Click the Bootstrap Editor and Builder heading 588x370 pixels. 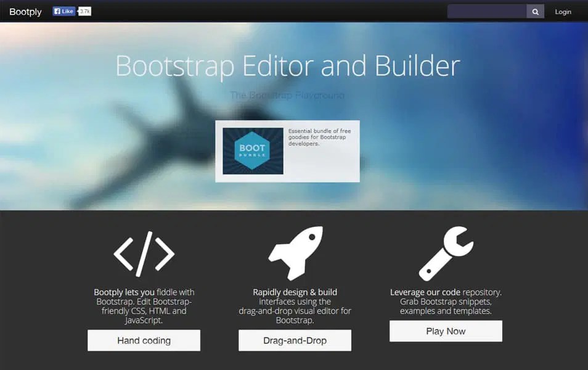coord(287,65)
